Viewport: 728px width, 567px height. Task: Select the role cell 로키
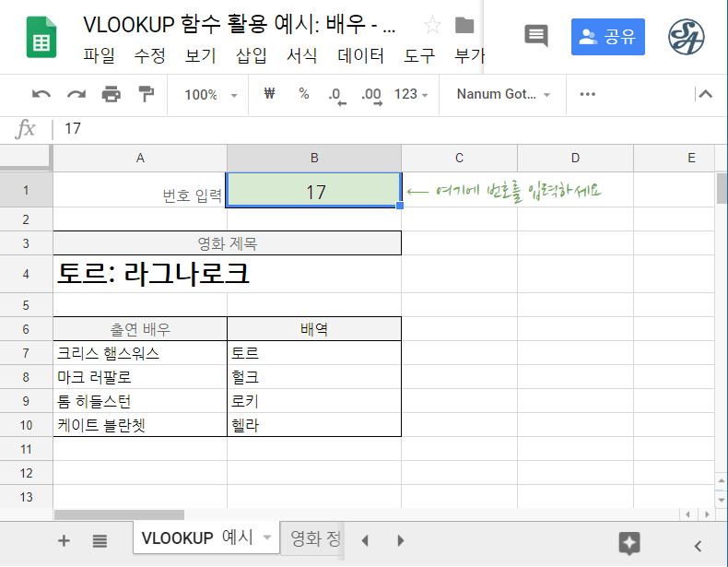click(x=314, y=401)
